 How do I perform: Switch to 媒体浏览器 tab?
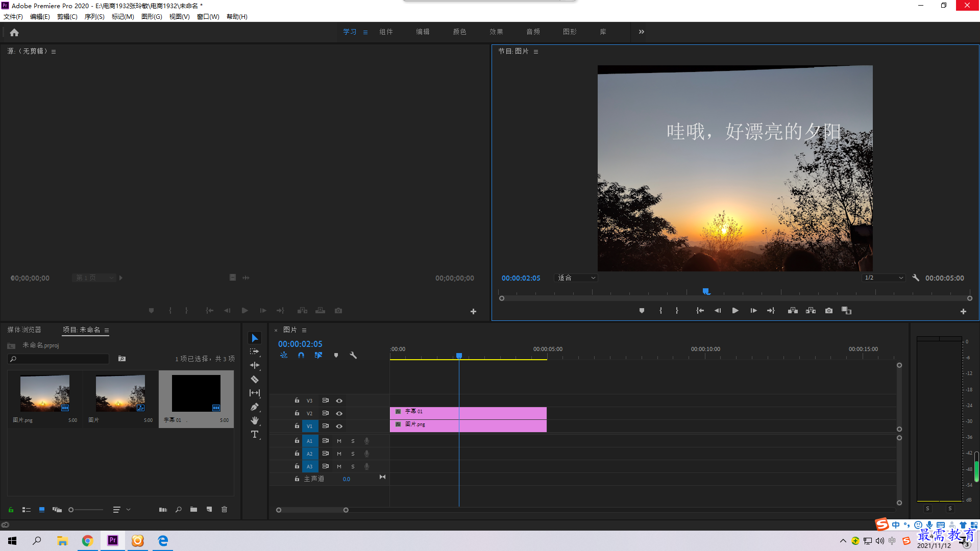tap(24, 330)
